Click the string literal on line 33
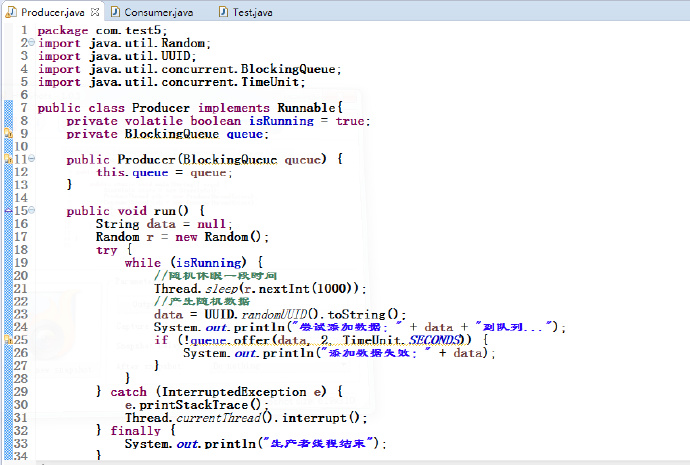 pyautogui.click(x=319, y=443)
